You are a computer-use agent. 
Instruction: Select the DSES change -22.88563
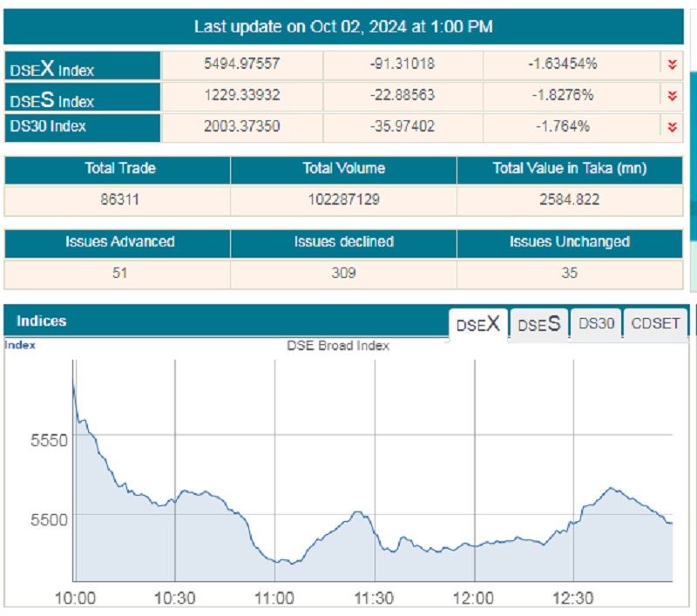point(403,95)
